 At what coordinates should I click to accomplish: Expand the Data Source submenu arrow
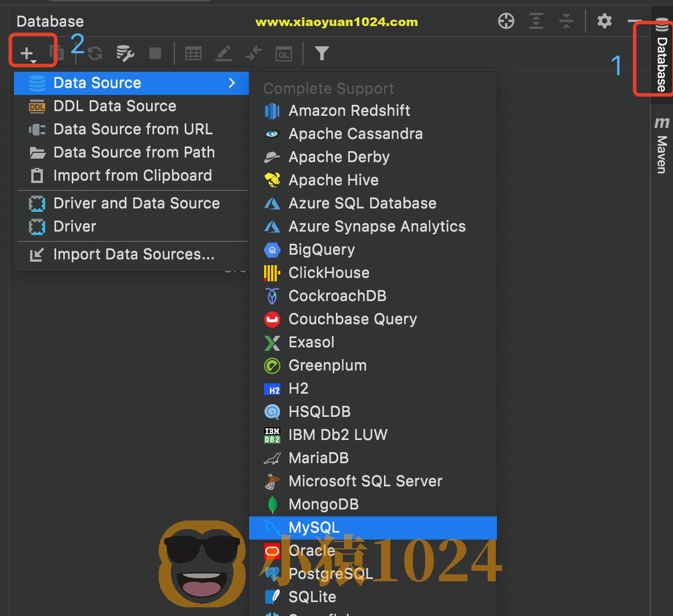tap(232, 83)
